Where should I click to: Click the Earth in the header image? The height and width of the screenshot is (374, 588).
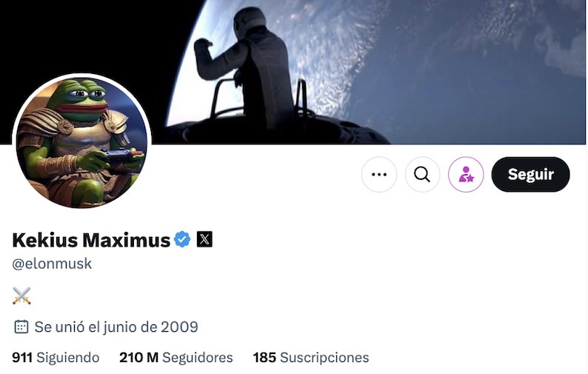tap(375, 67)
